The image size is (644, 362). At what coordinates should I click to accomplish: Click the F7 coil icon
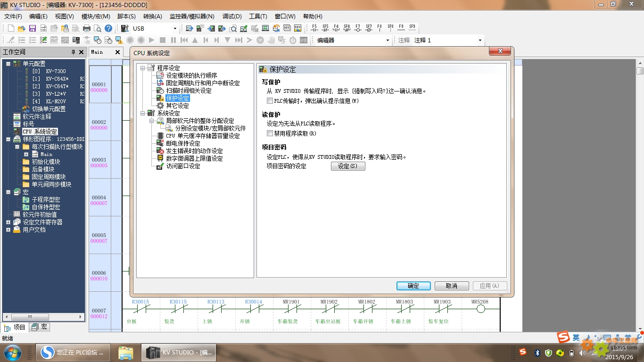tap(358, 28)
